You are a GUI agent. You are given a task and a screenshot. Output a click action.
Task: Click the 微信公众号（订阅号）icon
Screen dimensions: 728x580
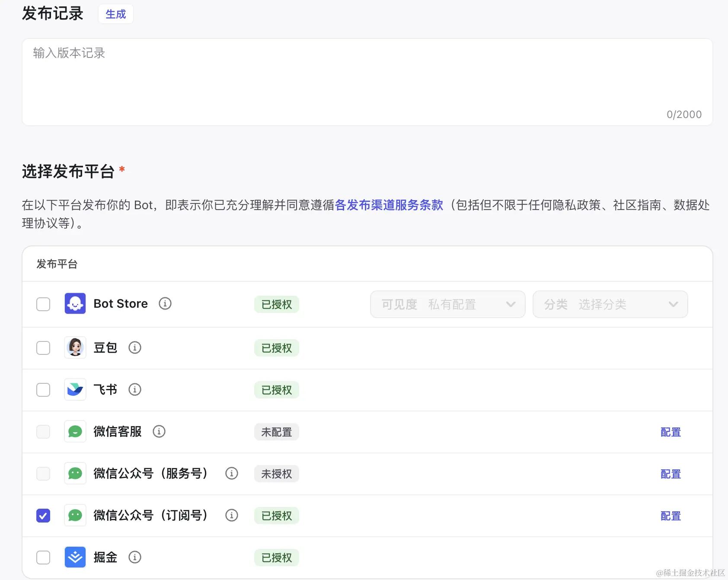pyautogui.click(x=75, y=515)
